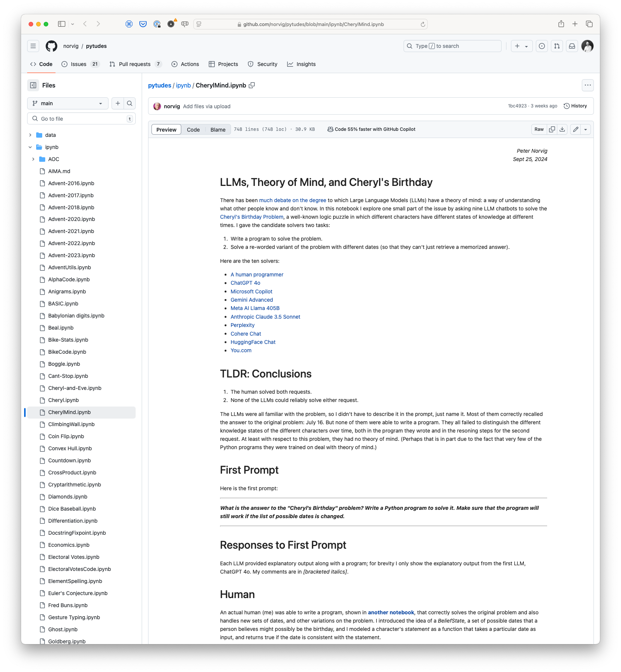Screen dimensions: 621x672
Task: Open the Cheryl's Birthday Problem link
Action: (x=252, y=217)
